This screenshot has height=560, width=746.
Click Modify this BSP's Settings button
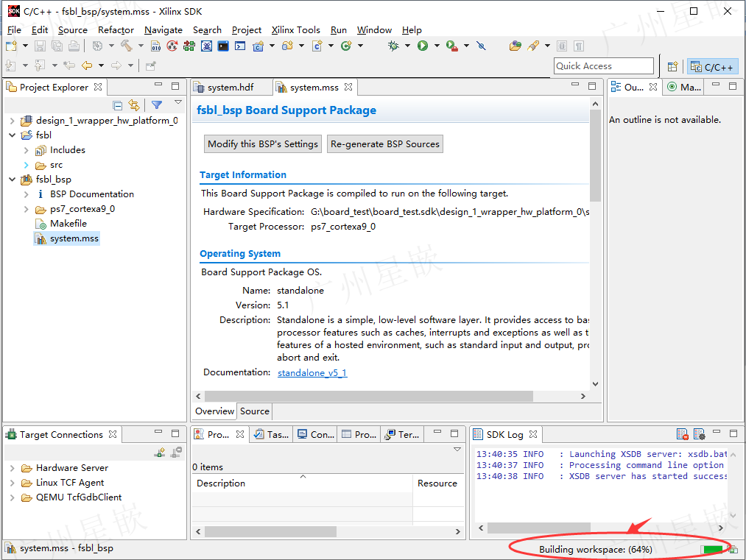(263, 144)
